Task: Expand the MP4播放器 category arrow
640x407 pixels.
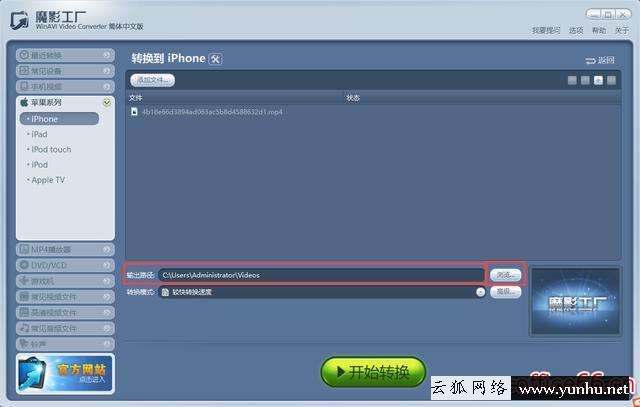Action: click(x=107, y=249)
